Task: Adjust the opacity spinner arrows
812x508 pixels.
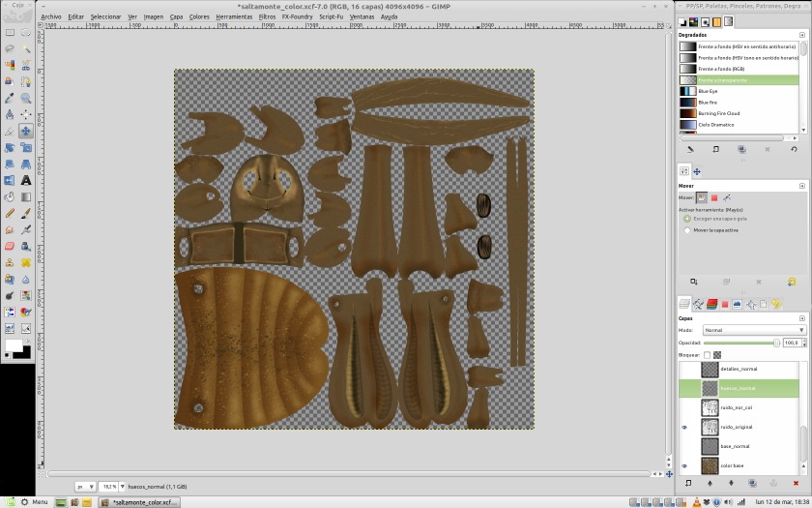Action: click(804, 343)
